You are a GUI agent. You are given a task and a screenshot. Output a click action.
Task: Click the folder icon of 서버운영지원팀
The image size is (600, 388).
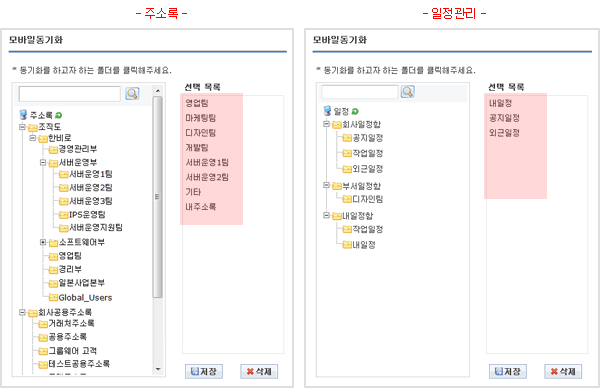[x=64, y=228]
